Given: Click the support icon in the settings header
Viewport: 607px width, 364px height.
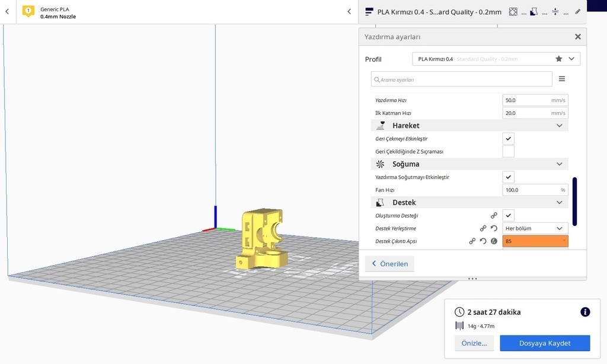Looking at the screenshot, I should coord(380,202).
